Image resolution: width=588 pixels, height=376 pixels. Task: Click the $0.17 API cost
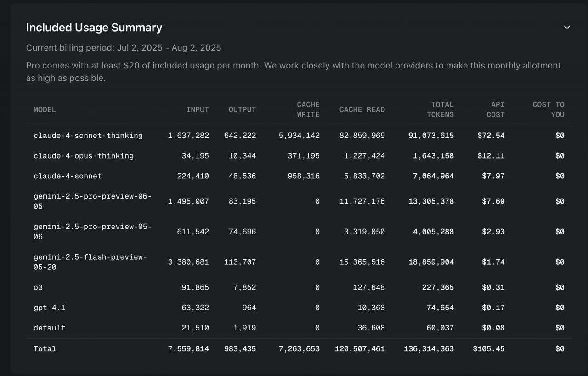point(493,308)
